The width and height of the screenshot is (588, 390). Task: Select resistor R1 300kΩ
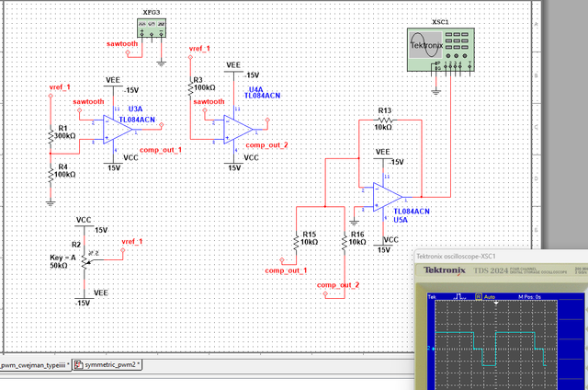click(51, 135)
